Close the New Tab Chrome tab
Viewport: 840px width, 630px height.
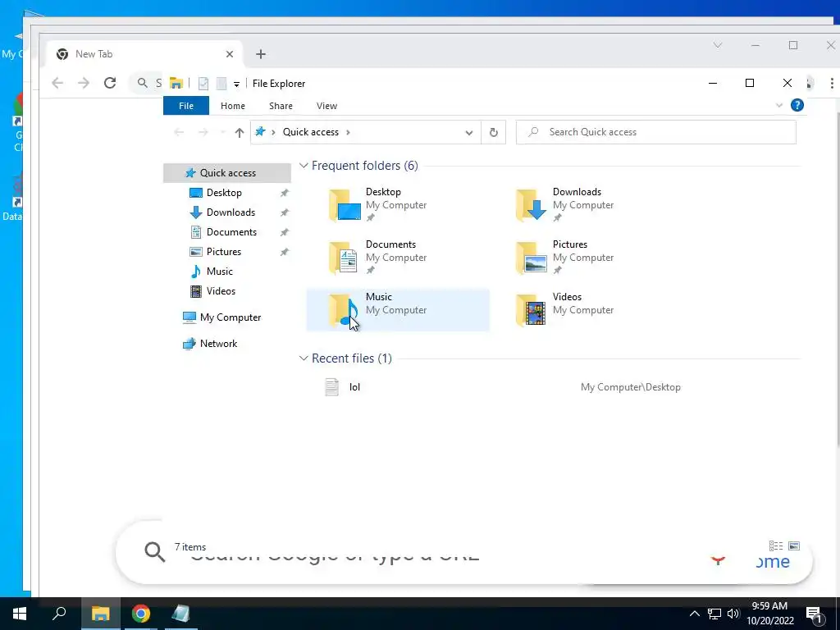click(230, 54)
